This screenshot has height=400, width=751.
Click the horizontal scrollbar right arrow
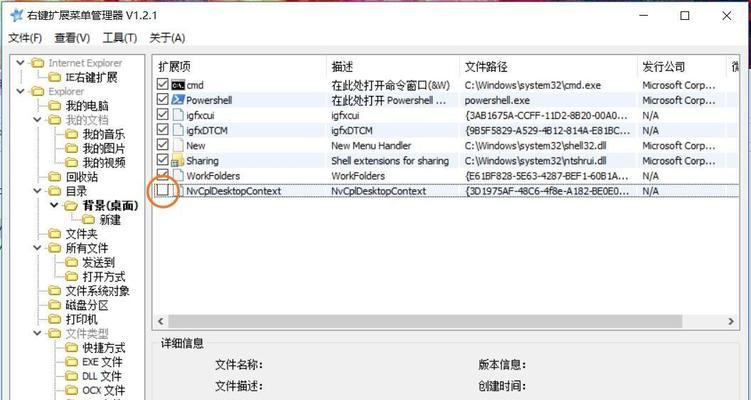(731, 321)
